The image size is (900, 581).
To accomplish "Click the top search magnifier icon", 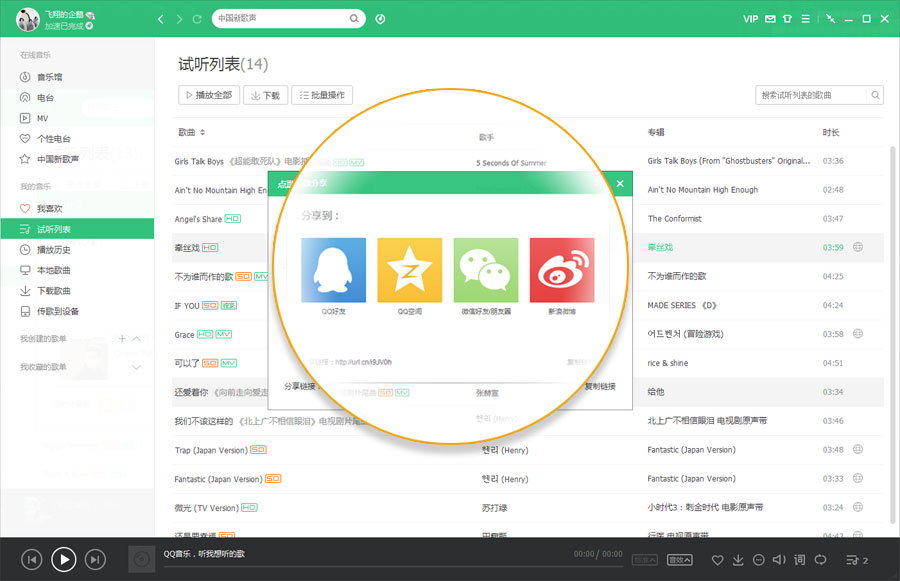I will point(354,18).
